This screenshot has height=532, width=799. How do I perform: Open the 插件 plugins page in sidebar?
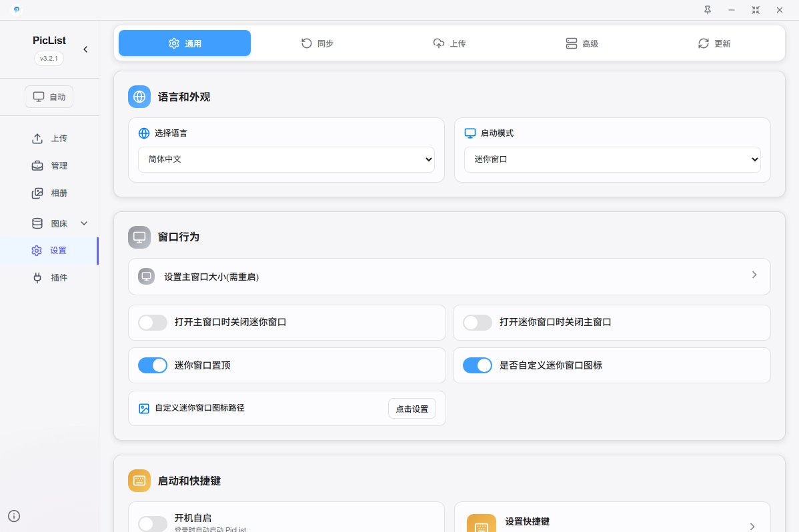pos(50,277)
